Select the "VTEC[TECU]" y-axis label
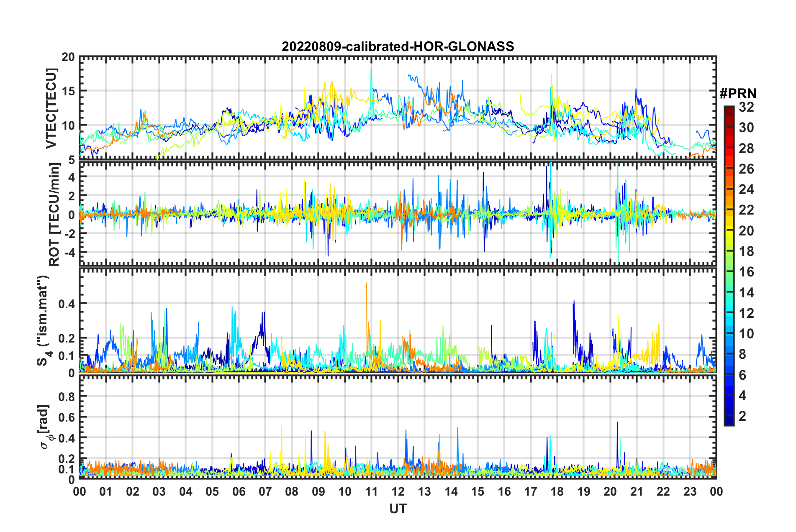 click(51, 109)
